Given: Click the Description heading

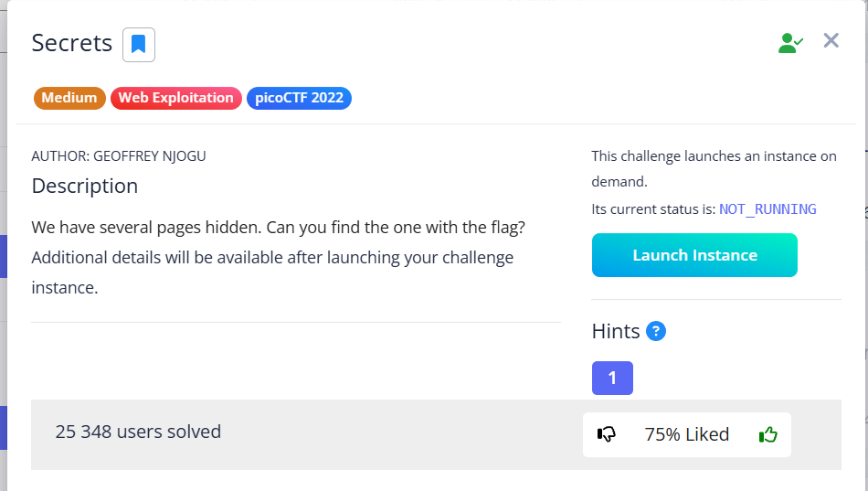Looking at the screenshot, I should tap(85, 186).
